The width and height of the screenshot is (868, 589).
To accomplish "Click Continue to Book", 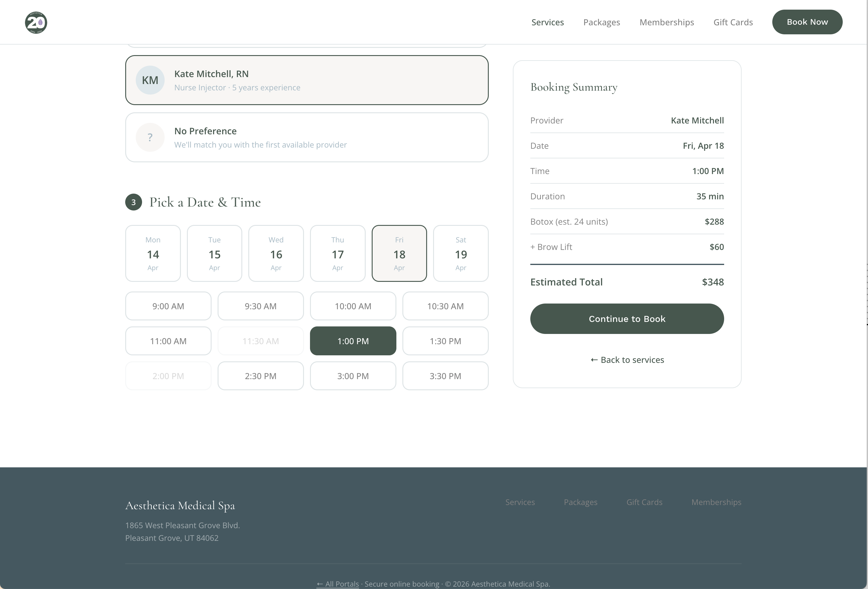I will click(x=627, y=319).
